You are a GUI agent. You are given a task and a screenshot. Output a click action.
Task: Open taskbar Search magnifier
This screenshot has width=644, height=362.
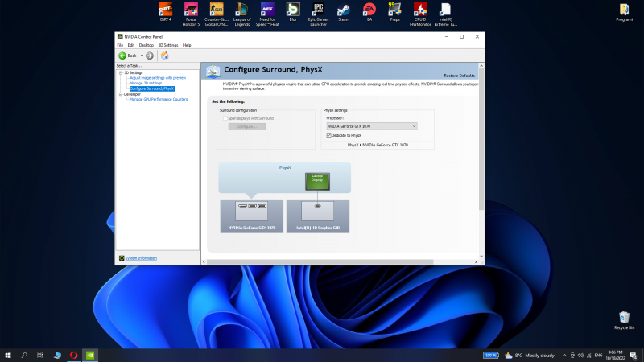24,356
